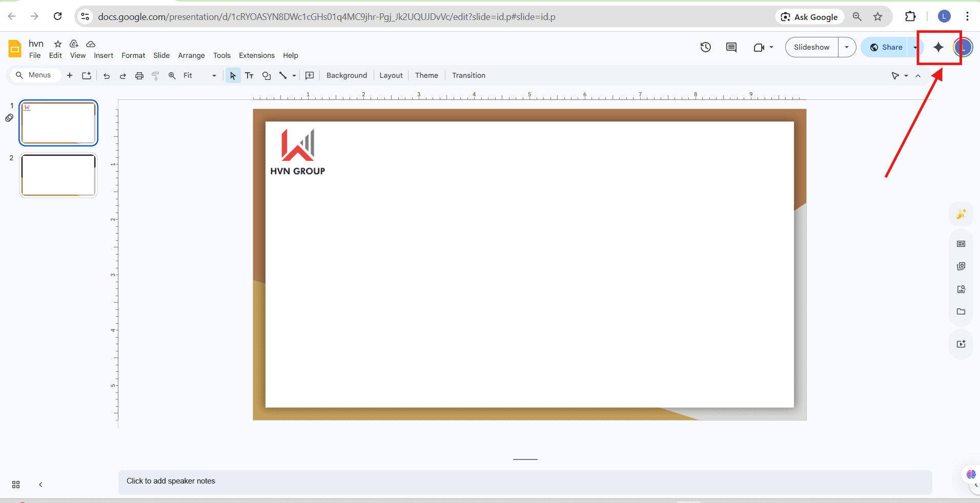Image resolution: width=980 pixels, height=503 pixels.
Task: Switch to grid view of slides
Action: [16, 485]
